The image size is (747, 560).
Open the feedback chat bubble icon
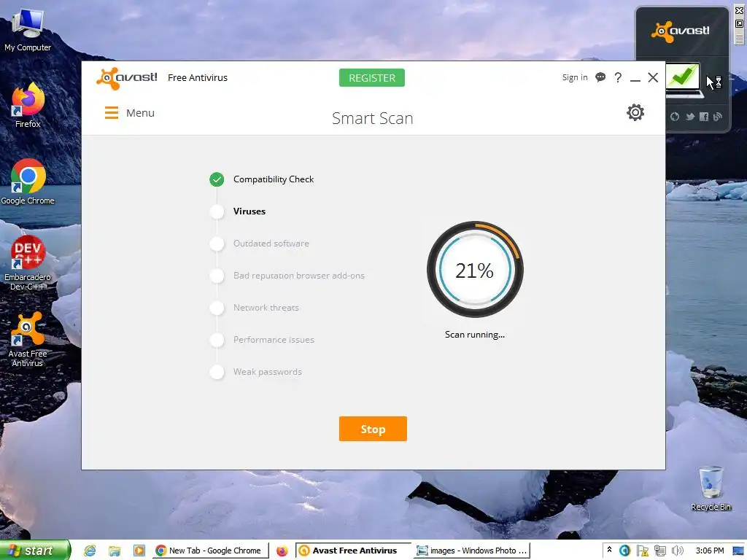click(x=600, y=77)
